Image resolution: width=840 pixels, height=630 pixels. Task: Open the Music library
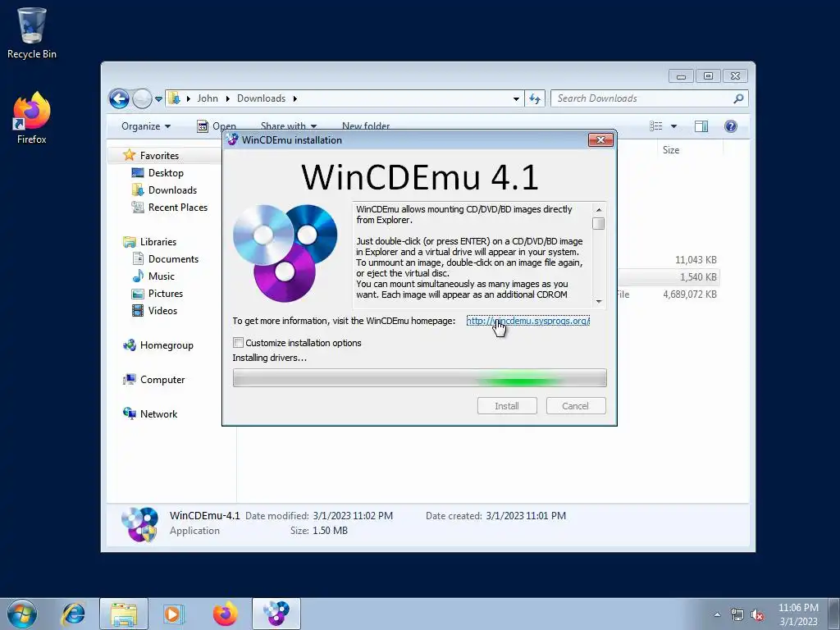pos(162,276)
